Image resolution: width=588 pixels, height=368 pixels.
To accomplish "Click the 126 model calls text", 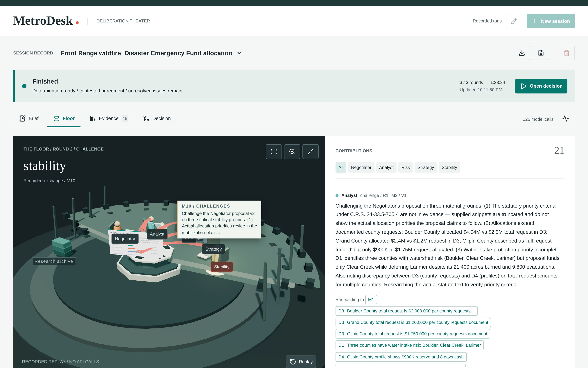I will (538, 119).
